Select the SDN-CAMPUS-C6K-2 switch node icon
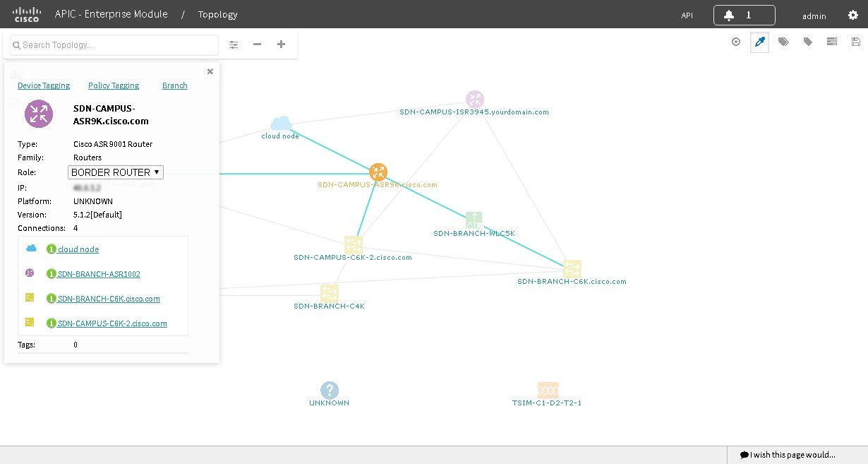 click(x=354, y=244)
